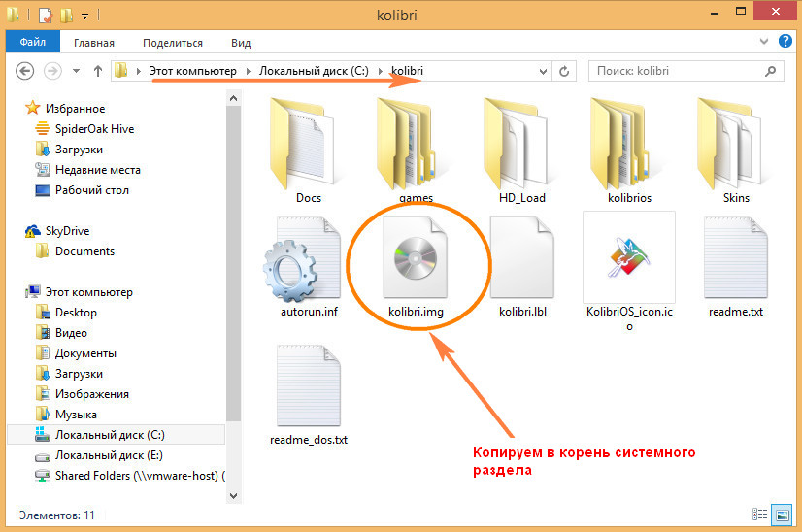This screenshot has height=532, width=802.
Task: Open the recent locations dropdown arrow
Action: pyautogui.click(x=76, y=71)
